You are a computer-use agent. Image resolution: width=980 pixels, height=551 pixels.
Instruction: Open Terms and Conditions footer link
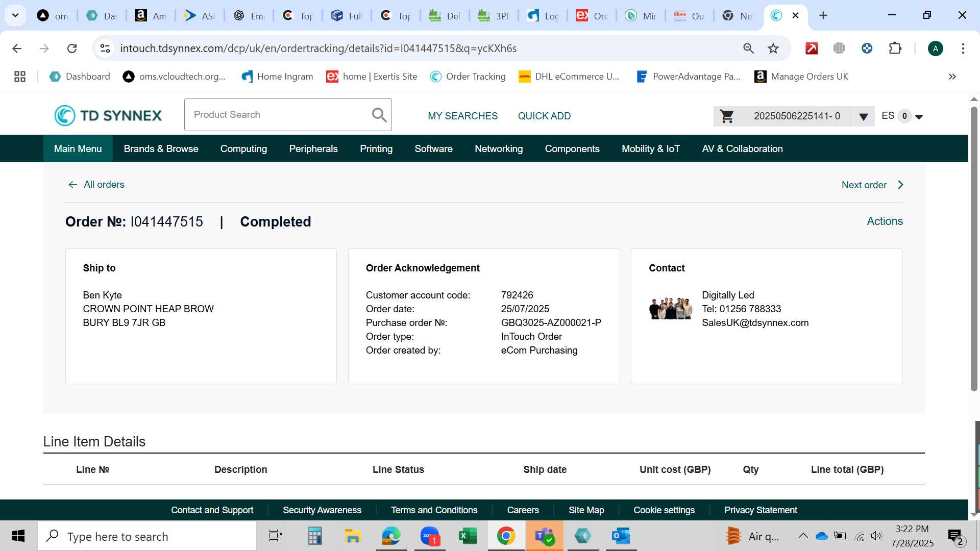(x=434, y=510)
